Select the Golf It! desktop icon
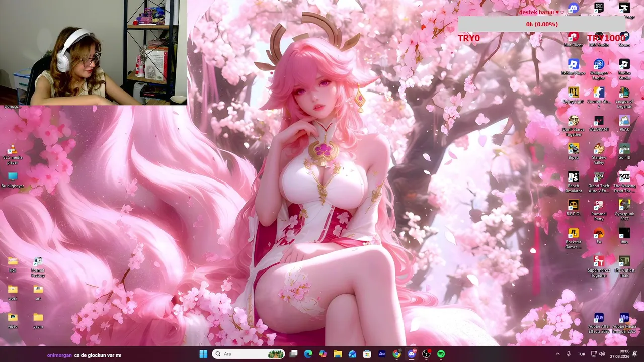Screen dimensions: 644x362 click(x=624, y=152)
